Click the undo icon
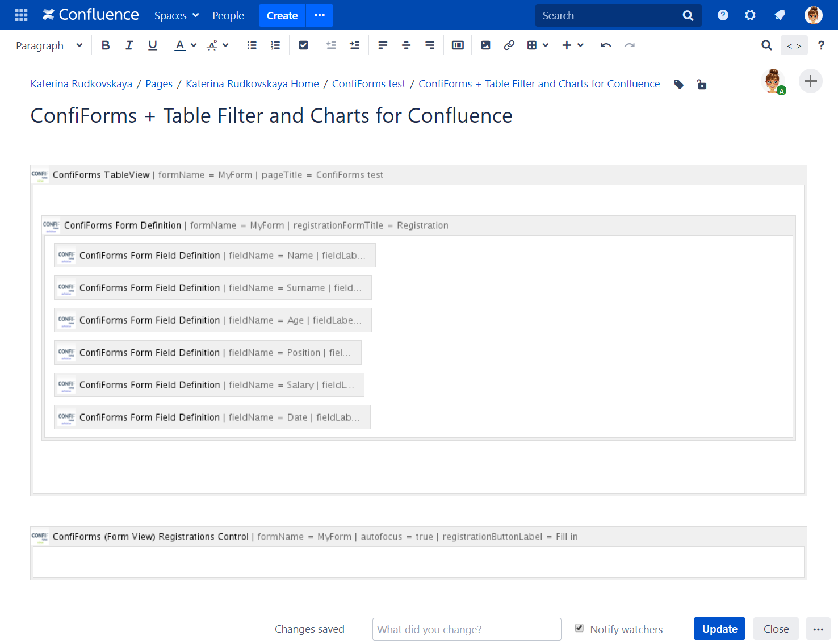The image size is (838, 644). 605,45
